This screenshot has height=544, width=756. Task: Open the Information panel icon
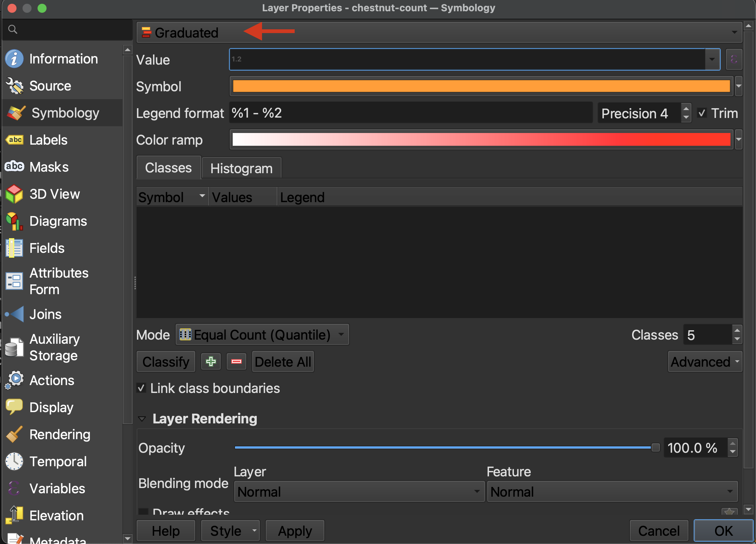[x=14, y=59]
